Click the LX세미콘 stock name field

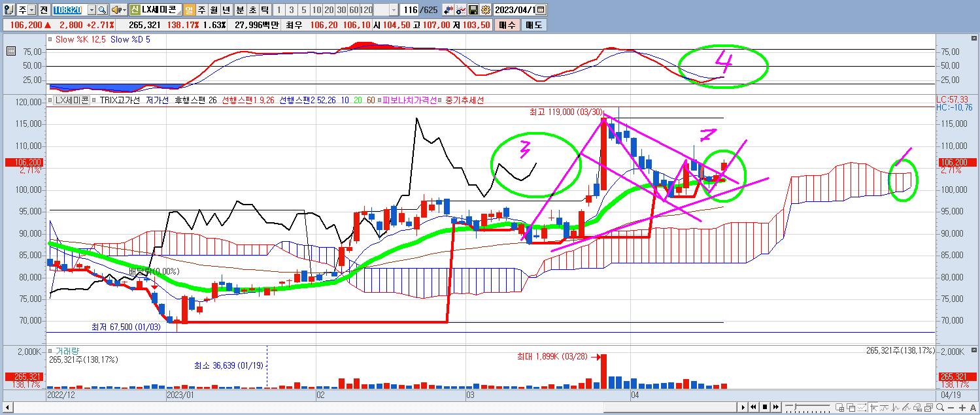[161, 10]
